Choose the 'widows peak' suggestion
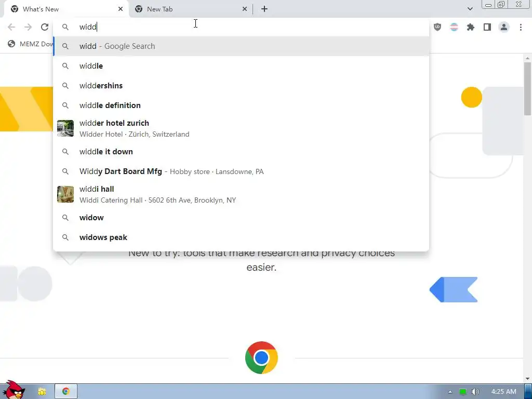 pyautogui.click(x=241, y=237)
